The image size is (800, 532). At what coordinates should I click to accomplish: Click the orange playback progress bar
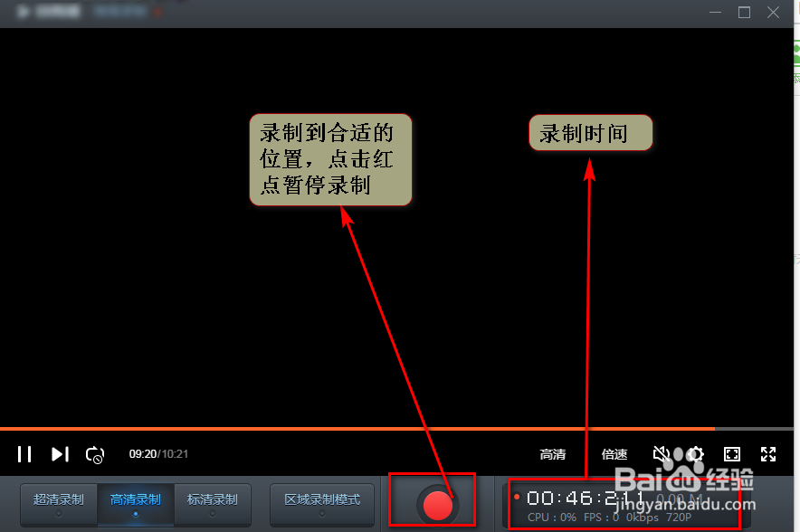pos(362,429)
